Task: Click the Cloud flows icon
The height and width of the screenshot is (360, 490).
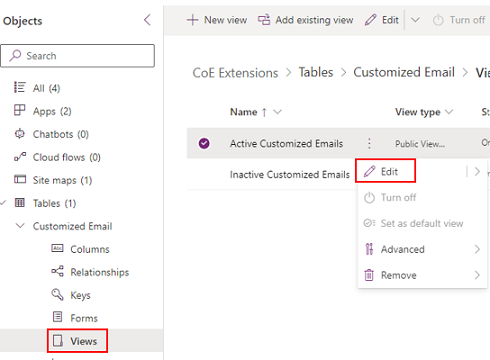Action: coord(20,156)
